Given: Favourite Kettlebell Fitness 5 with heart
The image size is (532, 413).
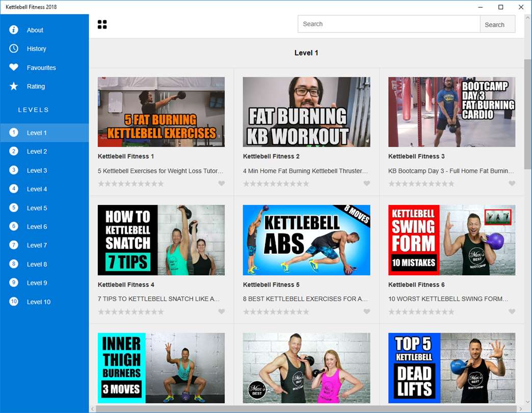Looking at the screenshot, I should [367, 311].
